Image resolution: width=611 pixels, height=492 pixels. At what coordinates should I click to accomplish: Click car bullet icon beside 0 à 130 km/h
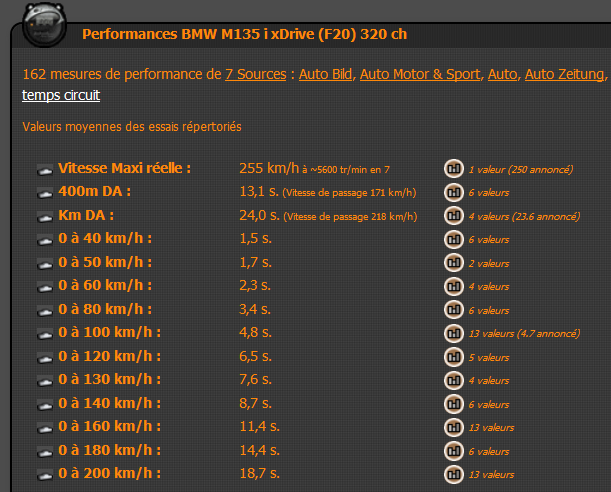(x=45, y=381)
